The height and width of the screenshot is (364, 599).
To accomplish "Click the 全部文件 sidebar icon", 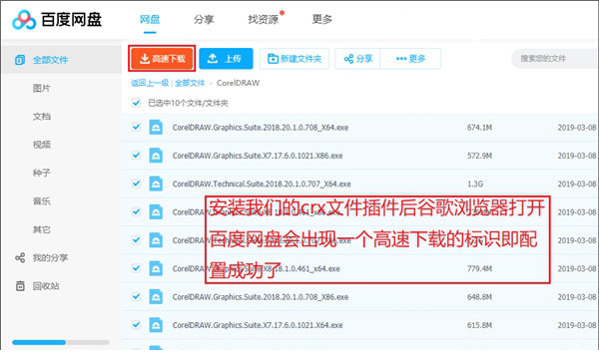I will 20,60.
